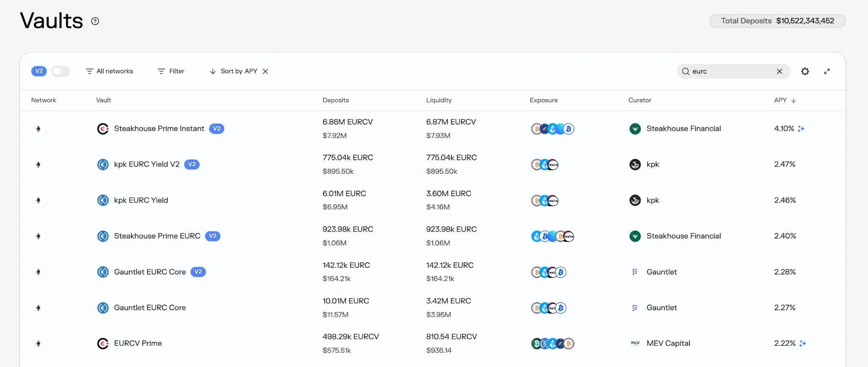Image resolution: width=868 pixels, height=367 pixels.
Task: Click the MEV Capital curator logo
Action: [x=635, y=343]
